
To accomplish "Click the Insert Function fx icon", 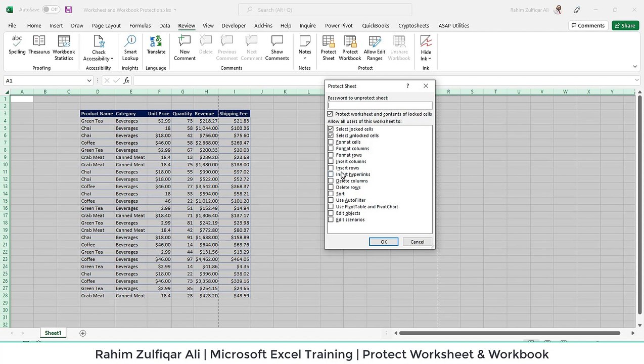I will [126, 80].
